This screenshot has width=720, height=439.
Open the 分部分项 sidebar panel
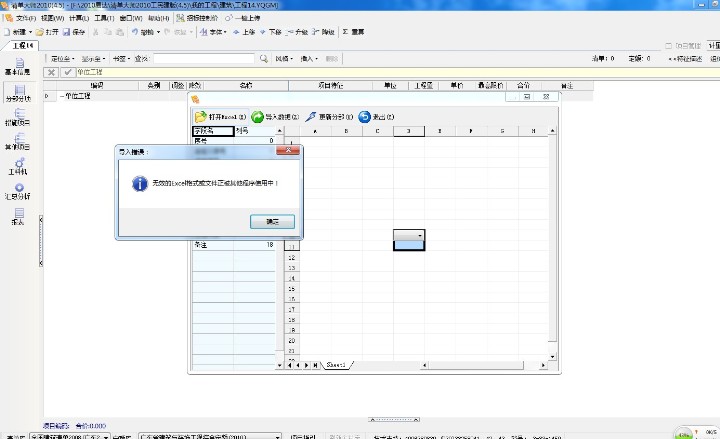click(17, 93)
